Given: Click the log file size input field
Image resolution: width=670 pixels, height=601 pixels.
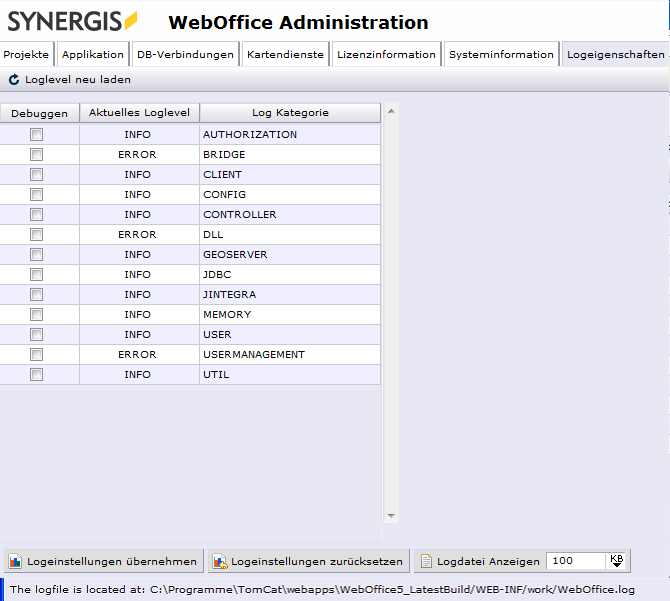Looking at the screenshot, I should tap(575, 561).
